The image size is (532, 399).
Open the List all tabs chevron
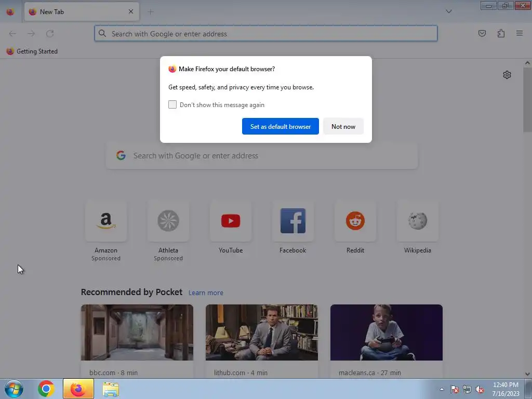(448, 11)
